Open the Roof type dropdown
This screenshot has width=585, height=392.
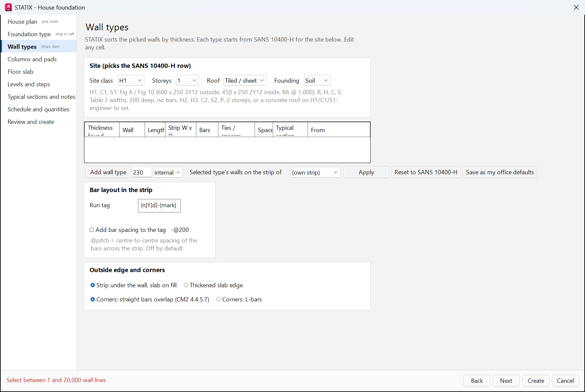[x=245, y=80]
